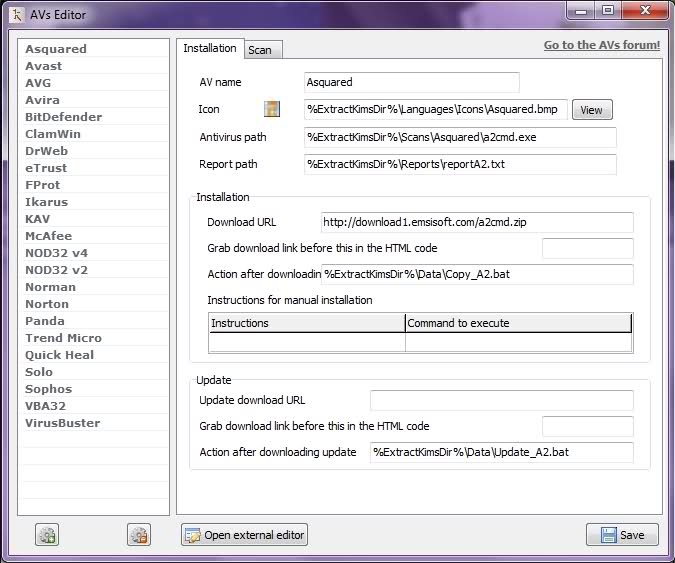The width and height of the screenshot is (675, 563).
Task: Maximize the AVs Editor window
Action: [x=608, y=11]
